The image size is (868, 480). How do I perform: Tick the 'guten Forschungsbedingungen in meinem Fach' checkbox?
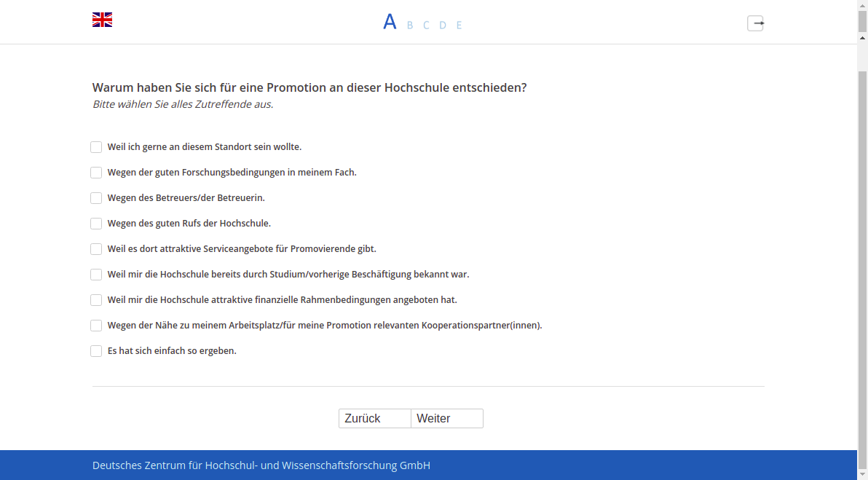(x=96, y=173)
